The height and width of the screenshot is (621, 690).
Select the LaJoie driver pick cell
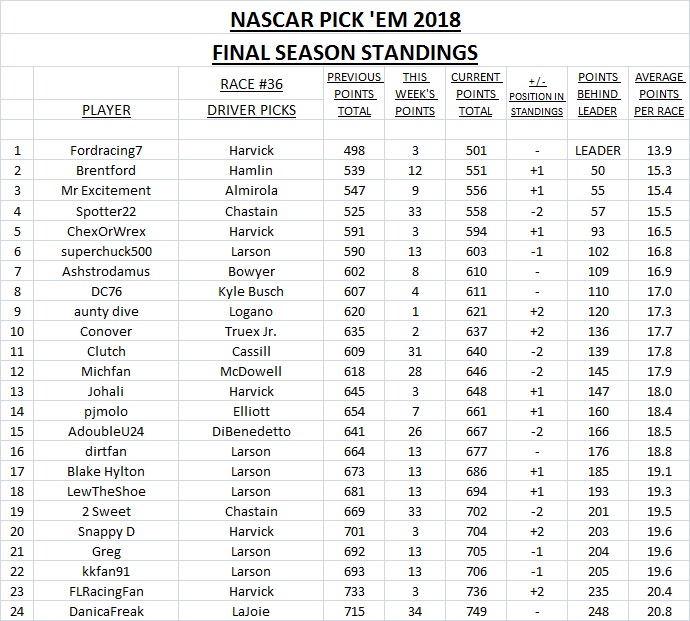tap(251, 611)
